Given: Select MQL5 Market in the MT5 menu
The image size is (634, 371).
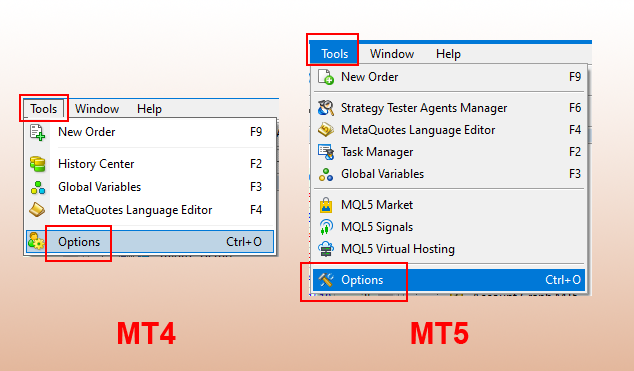Looking at the screenshot, I should 449,205.
